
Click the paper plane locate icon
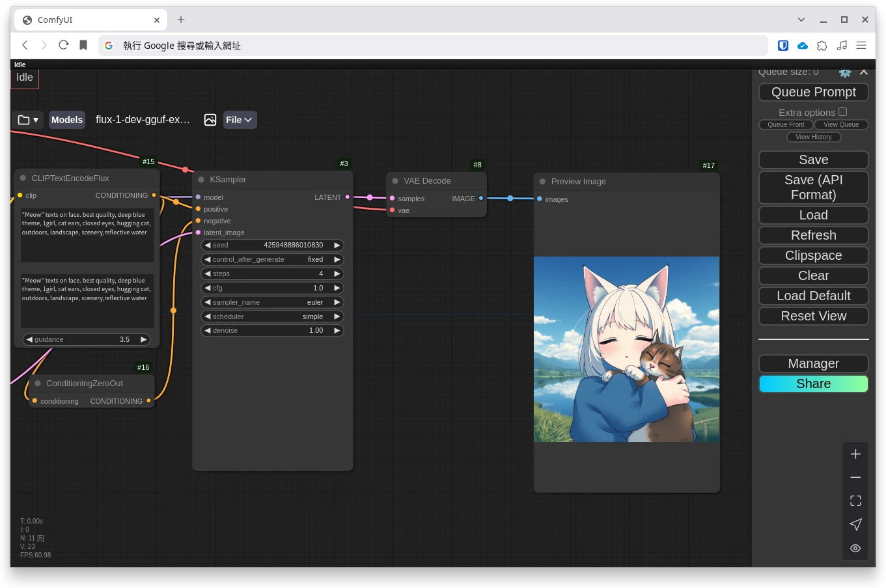coord(855,525)
